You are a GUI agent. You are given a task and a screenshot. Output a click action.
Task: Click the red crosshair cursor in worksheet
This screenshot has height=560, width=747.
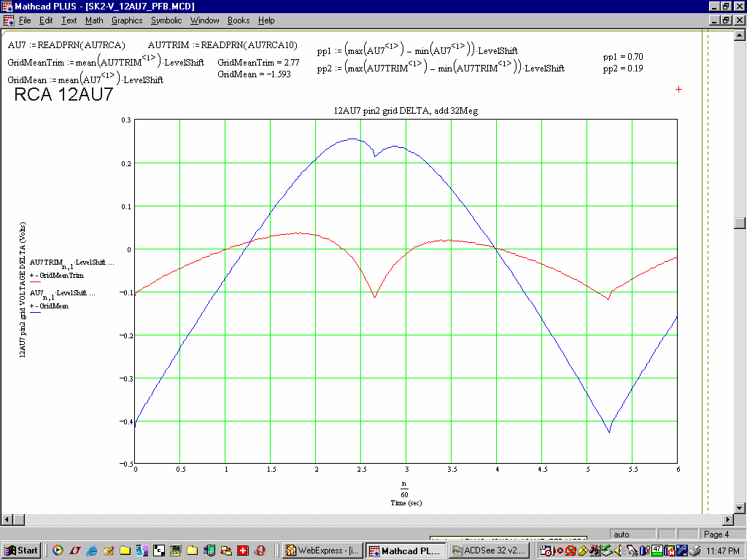(x=678, y=89)
